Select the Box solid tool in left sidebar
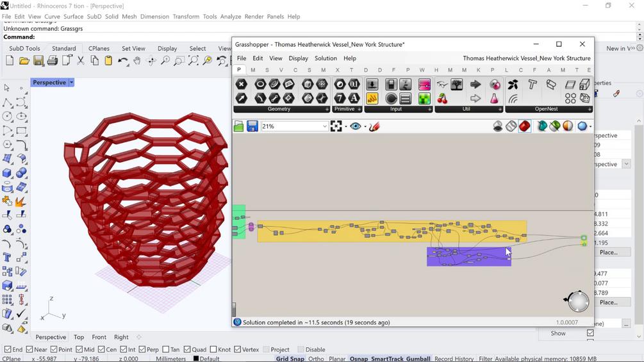 click(x=7, y=173)
